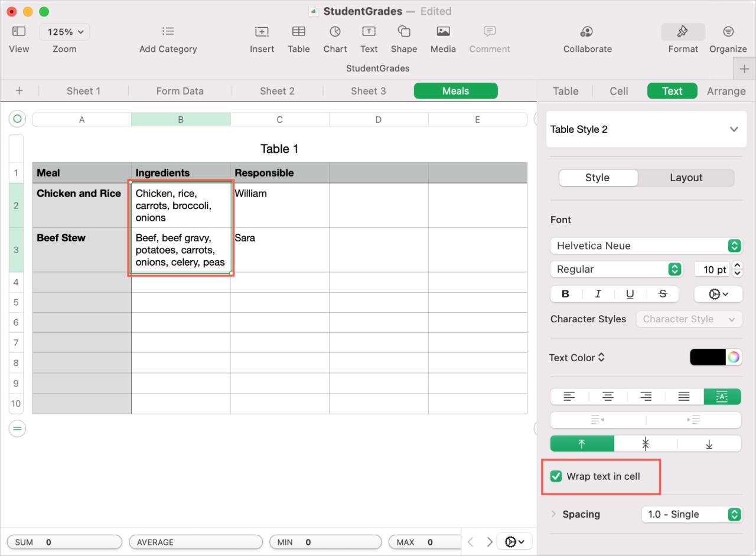The image size is (756, 556).
Task: Toggle Bold formatting
Action: click(566, 294)
